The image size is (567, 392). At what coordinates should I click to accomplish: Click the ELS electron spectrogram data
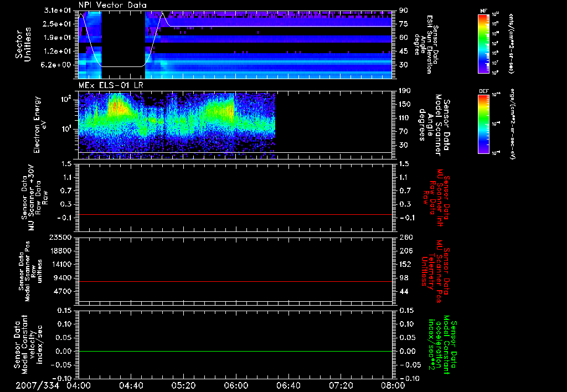177,125
